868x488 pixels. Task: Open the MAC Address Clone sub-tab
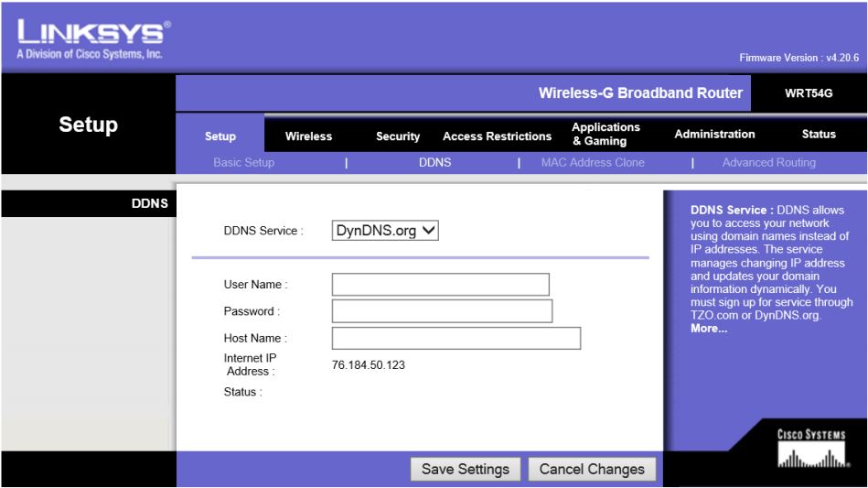point(593,162)
